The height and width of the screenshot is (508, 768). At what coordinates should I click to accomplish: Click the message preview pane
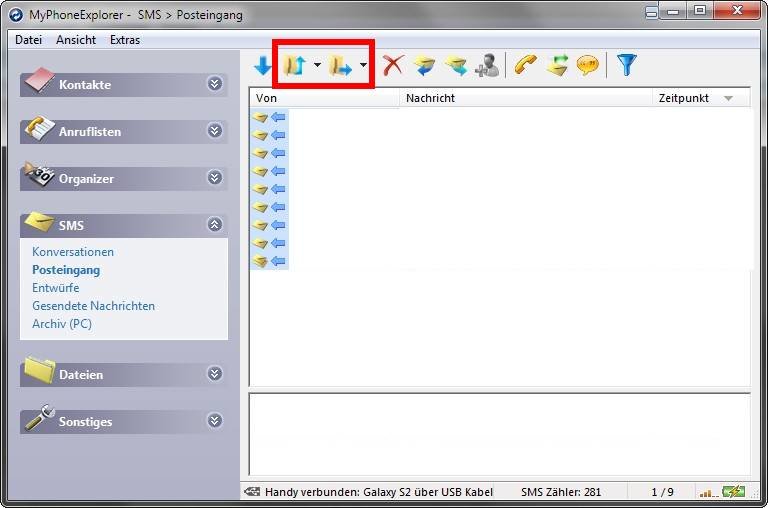tap(500, 434)
